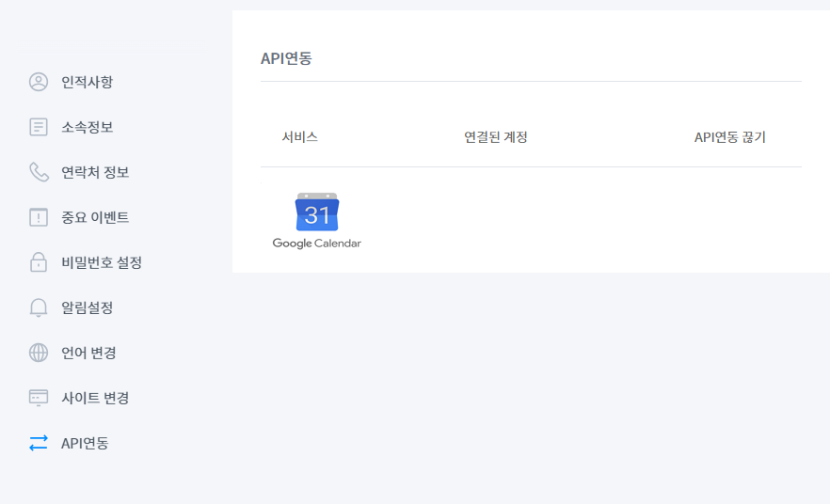
Task: Click the 언어 변경 globe icon
Action: pos(38,353)
